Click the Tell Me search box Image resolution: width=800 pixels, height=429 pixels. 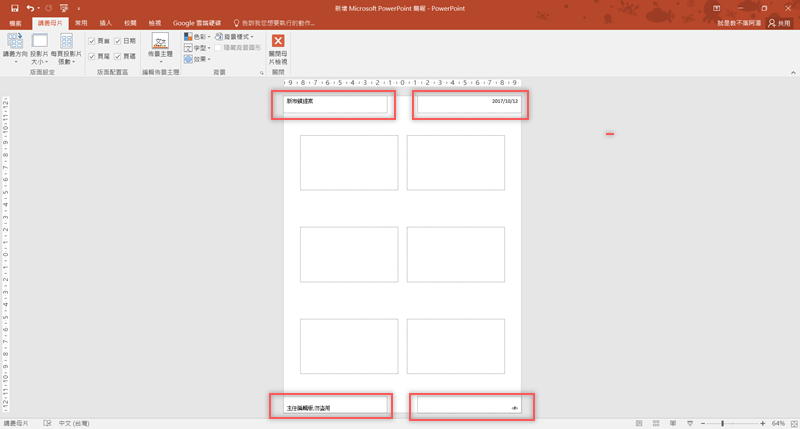pyautogui.click(x=274, y=23)
